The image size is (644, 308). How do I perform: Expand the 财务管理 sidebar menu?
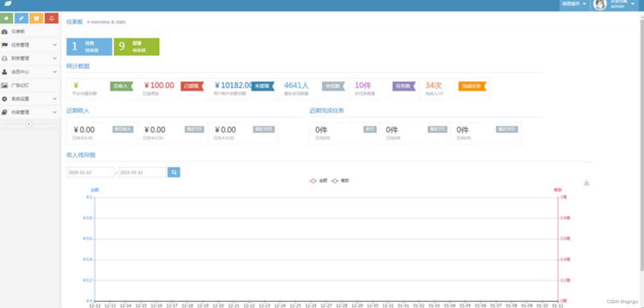click(30, 58)
